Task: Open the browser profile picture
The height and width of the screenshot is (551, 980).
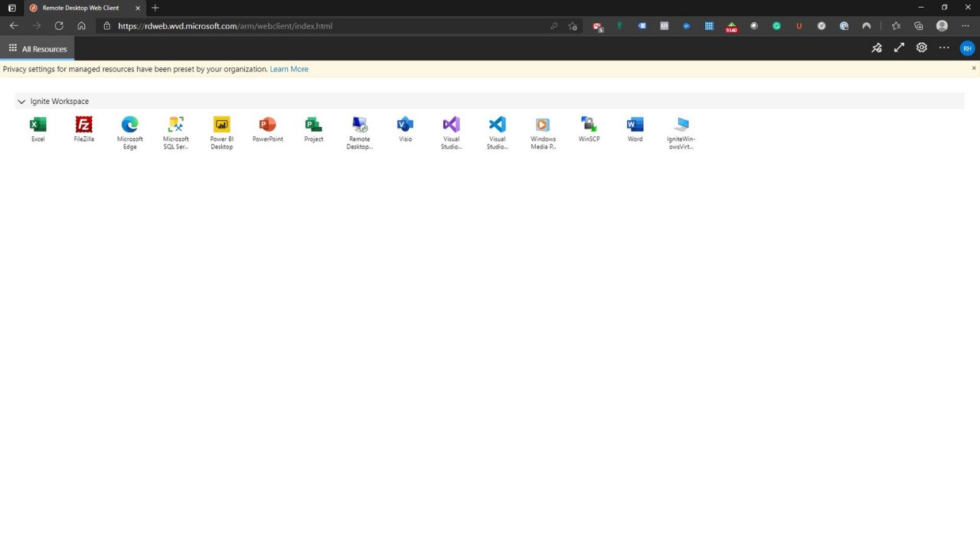Action: tap(942, 25)
